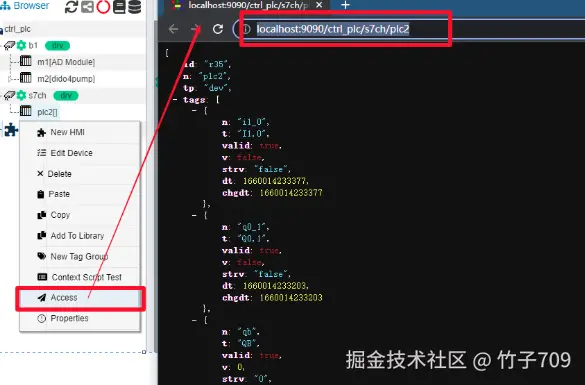585x385 pixels.
Task: Click the red circle icon in Browser toolbar
Action: click(x=103, y=6)
